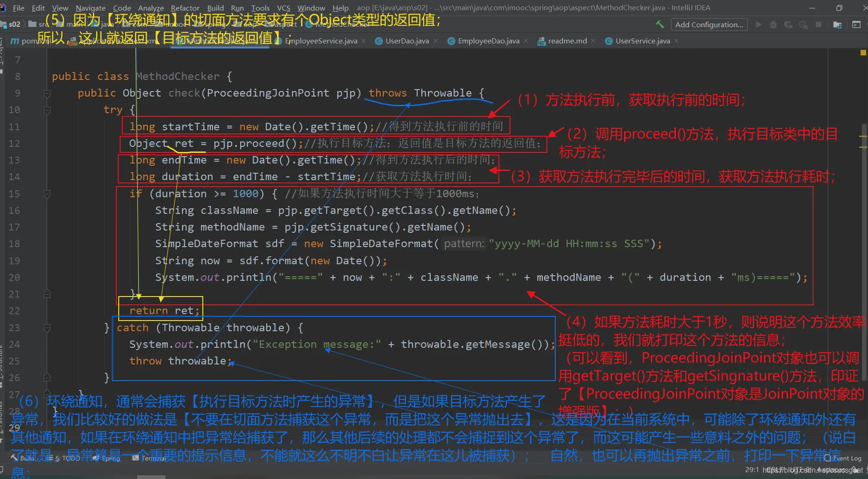
Task: Click line number 16 in the gutter
Action: click(x=14, y=211)
